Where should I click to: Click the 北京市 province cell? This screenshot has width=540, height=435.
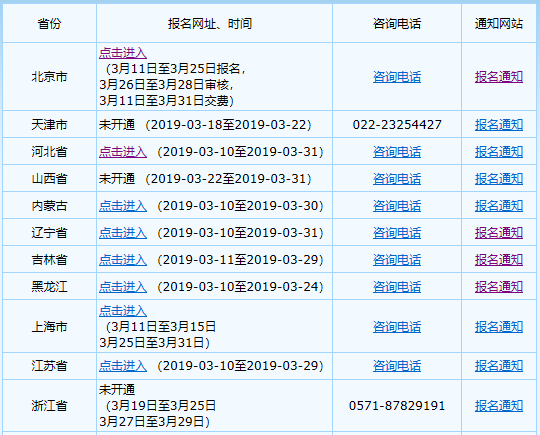tap(49, 77)
